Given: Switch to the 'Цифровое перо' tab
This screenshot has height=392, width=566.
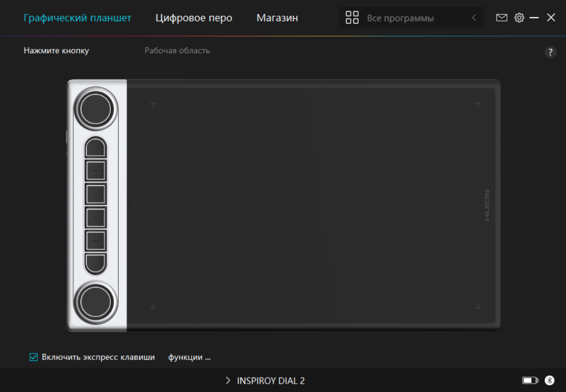Looking at the screenshot, I should pos(194,18).
